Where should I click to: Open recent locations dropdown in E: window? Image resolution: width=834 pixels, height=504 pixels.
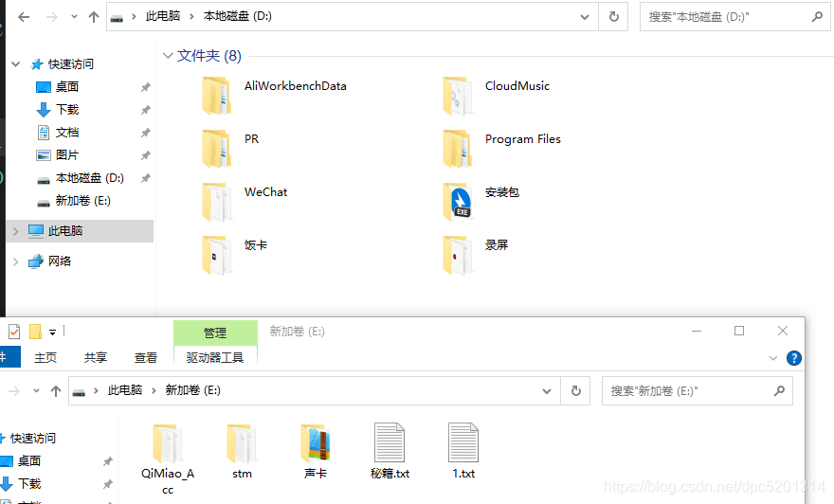(36, 390)
